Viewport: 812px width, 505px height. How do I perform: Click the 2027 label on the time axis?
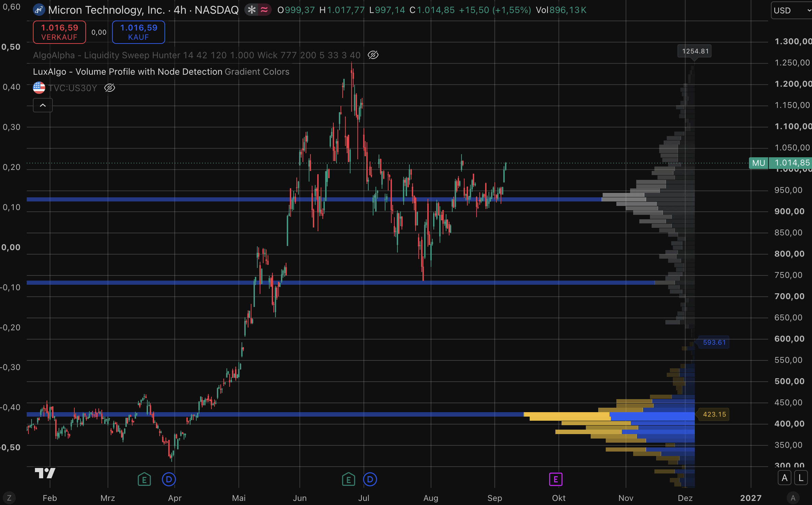click(x=751, y=498)
